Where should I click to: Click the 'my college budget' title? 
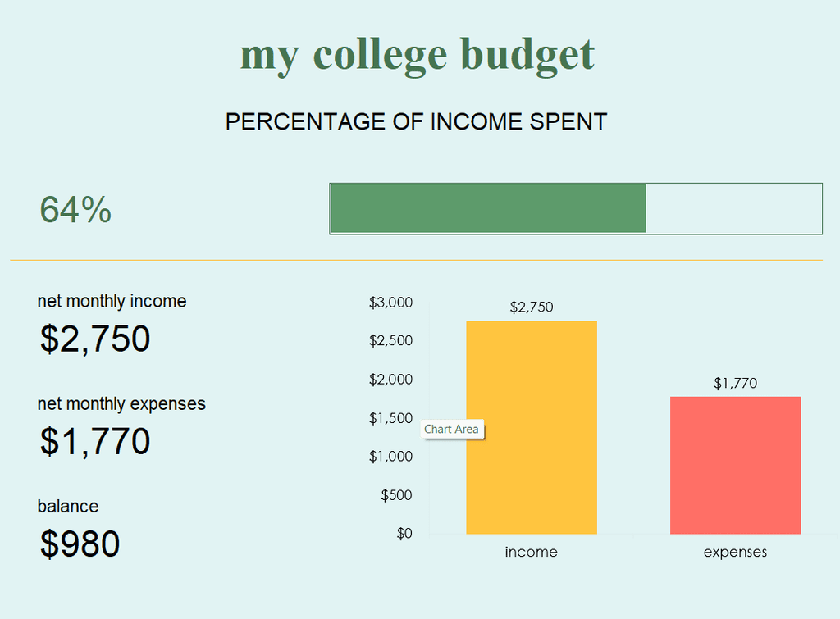coord(418,56)
